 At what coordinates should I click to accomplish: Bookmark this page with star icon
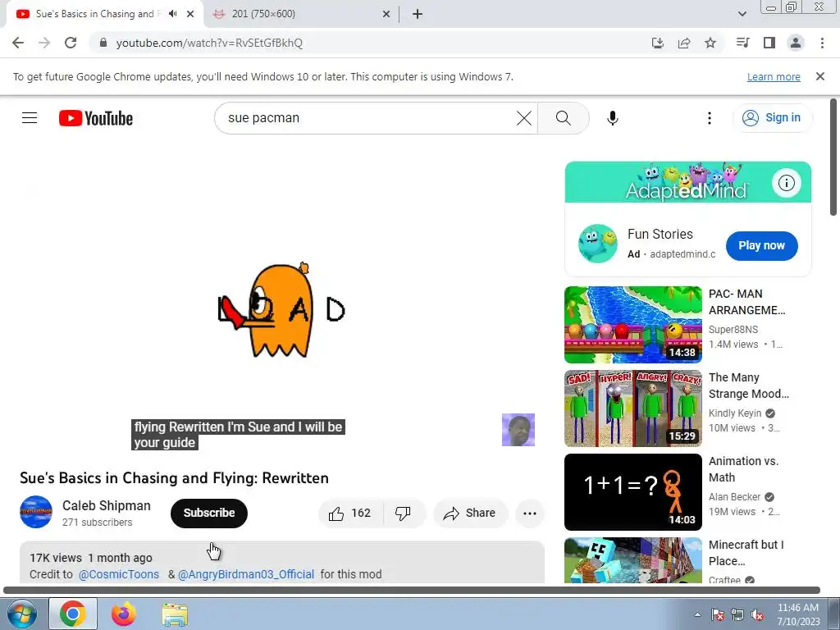point(710,43)
